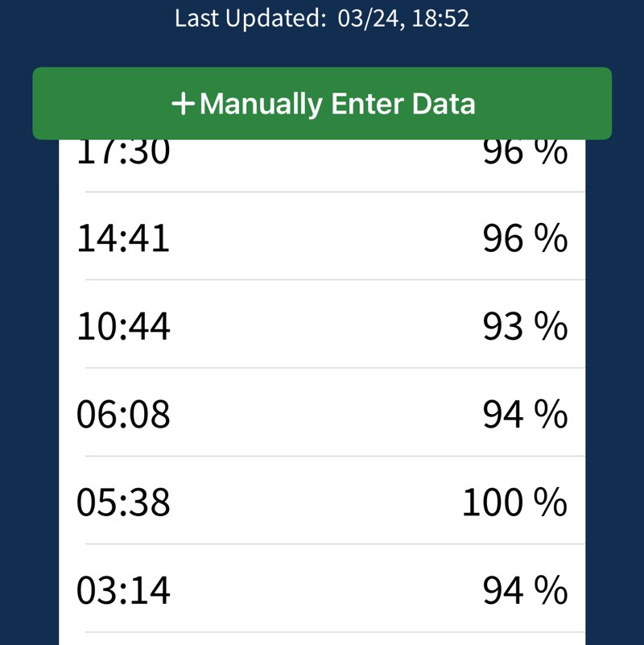The width and height of the screenshot is (644, 645).
Task: Open the 03:14 reading row
Action: click(x=322, y=591)
